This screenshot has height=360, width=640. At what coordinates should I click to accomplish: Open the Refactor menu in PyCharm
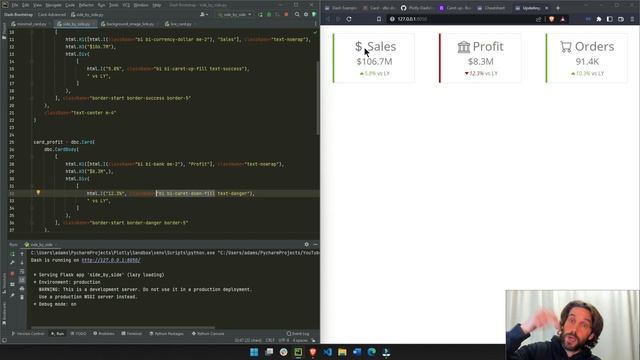pos(86,5)
